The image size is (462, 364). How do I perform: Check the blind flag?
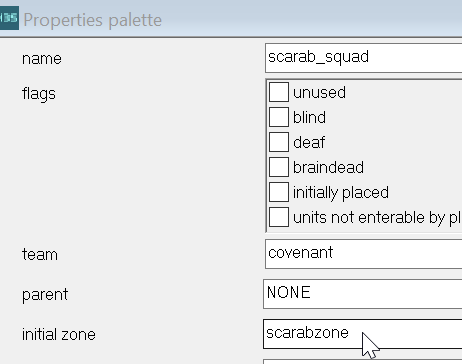pos(279,117)
